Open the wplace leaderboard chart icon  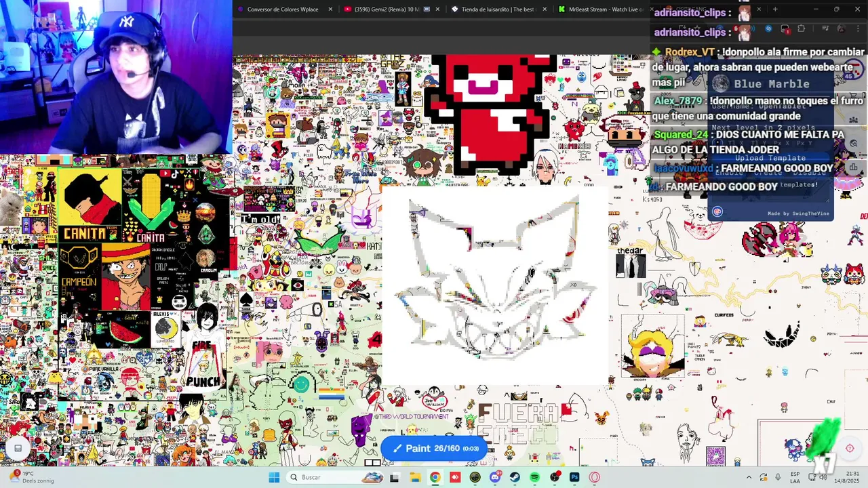point(854,167)
